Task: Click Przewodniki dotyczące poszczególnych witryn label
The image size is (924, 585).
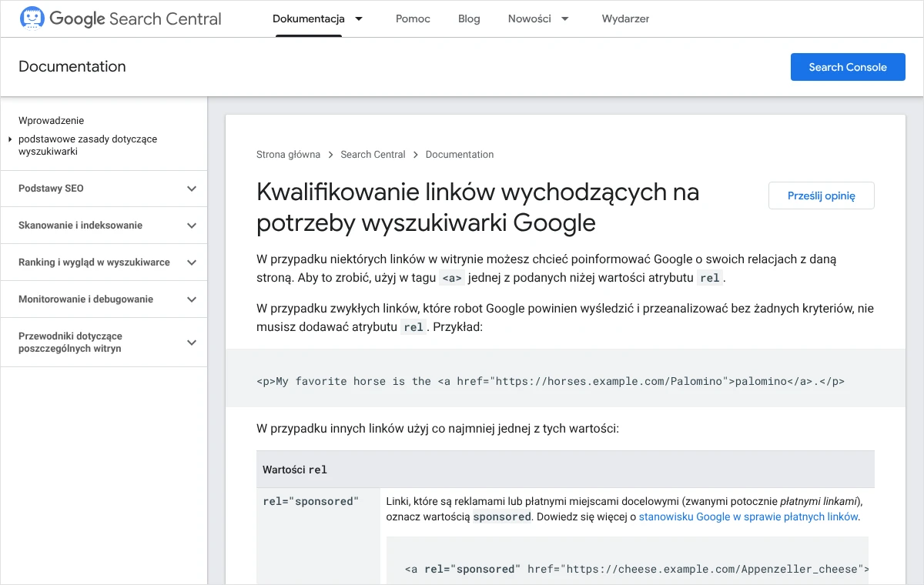Action: pos(70,343)
